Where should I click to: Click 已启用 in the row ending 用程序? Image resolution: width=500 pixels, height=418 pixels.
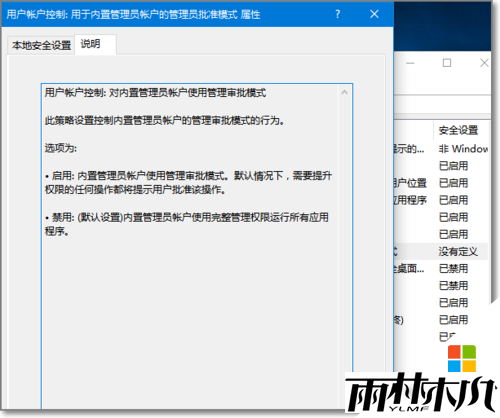[453, 200]
